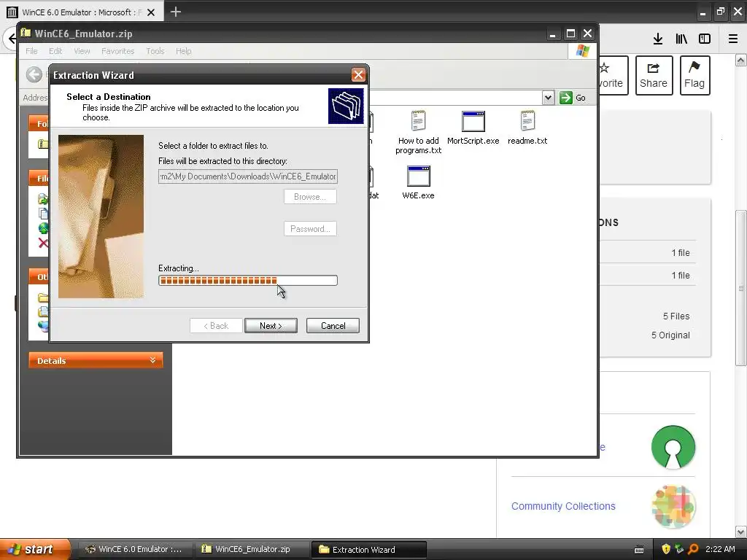Viewport: 747px width, 560px height.
Task: Click the green Go arrow icon
Action: pyautogui.click(x=565, y=98)
